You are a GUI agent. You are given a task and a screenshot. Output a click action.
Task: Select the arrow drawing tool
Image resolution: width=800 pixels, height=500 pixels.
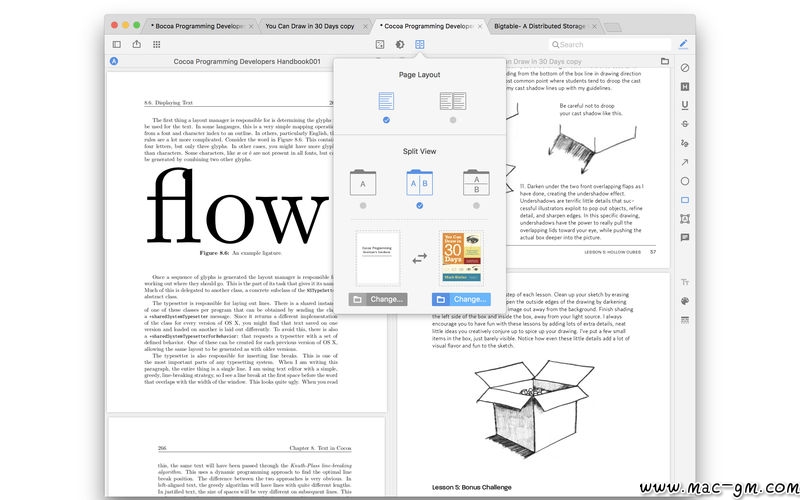685,162
